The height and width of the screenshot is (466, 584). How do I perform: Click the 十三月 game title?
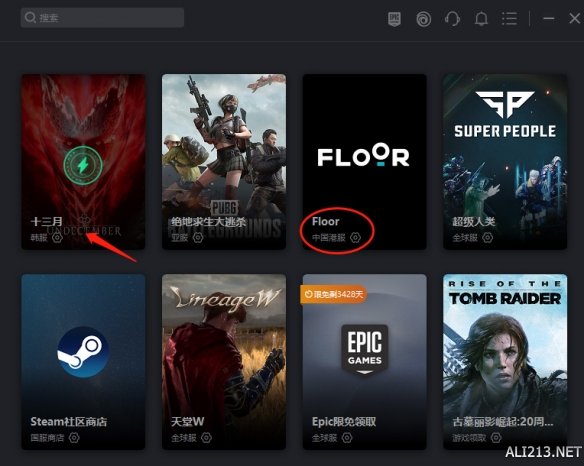point(47,222)
